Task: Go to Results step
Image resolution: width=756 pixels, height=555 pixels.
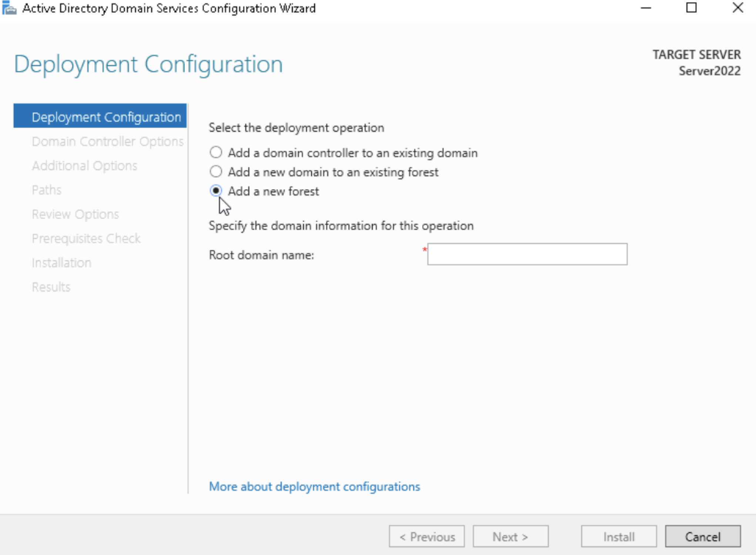Action: pos(51,287)
